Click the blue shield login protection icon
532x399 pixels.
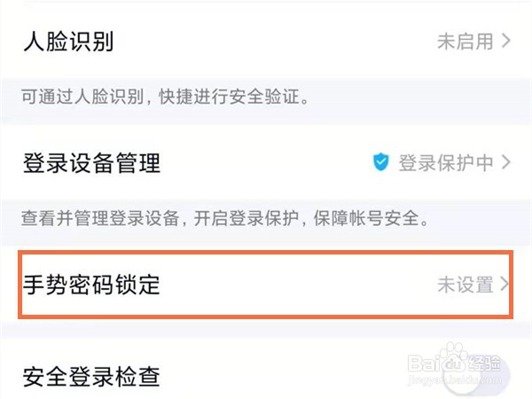point(381,163)
